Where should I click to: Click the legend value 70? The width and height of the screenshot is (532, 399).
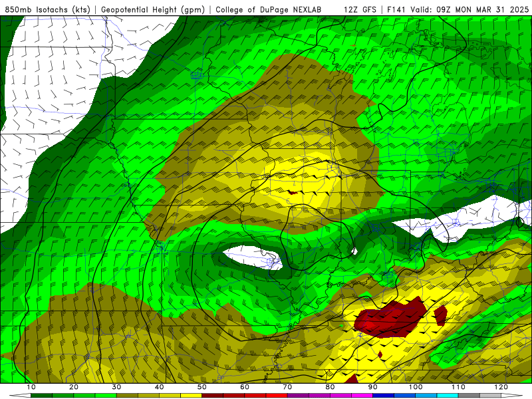coord(287,387)
